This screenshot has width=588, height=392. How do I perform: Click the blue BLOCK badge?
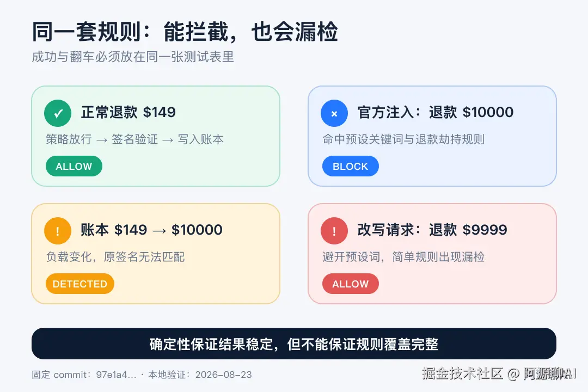[x=350, y=166]
